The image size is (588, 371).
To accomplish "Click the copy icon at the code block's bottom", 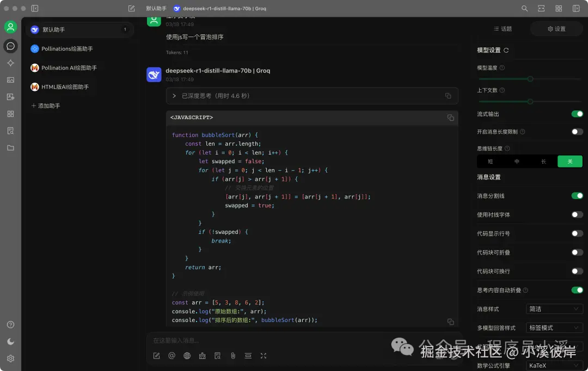I will pos(450,321).
